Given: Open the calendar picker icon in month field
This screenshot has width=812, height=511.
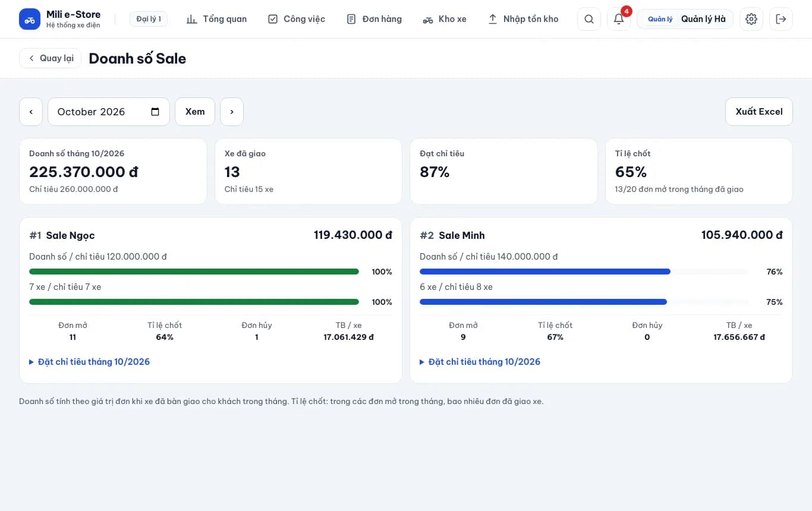Looking at the screenshot, I should click(x=155, y=112).
